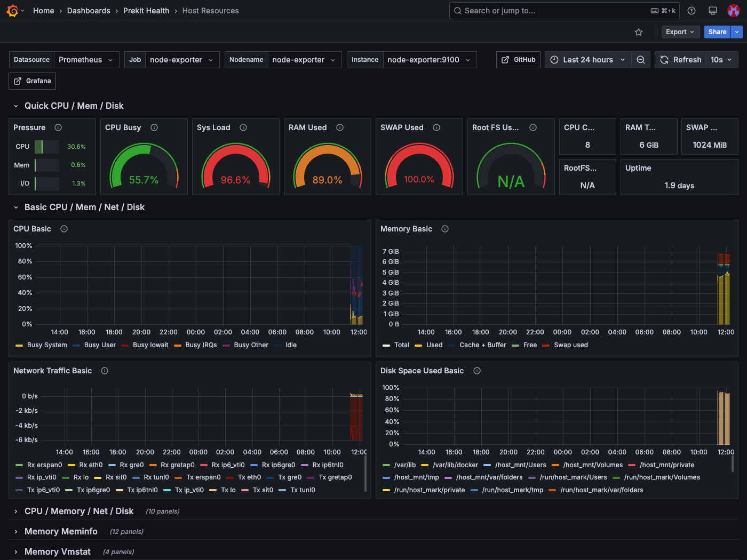The height and width of the screenshot is (560, 747).
Task: Collapse the Quick CPU / Mem / Disk row
Action: [x=16, y=106]
